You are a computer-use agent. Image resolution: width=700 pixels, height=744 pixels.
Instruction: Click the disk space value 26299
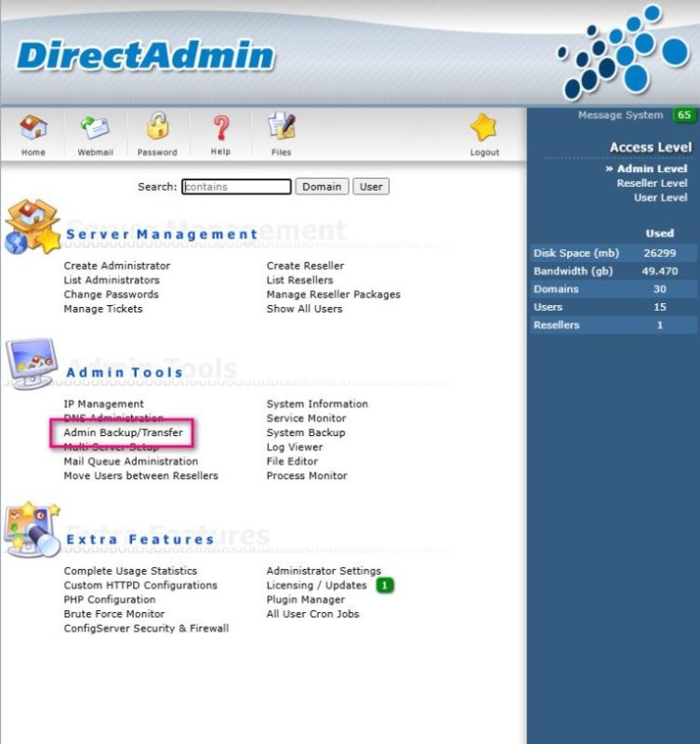660,253
